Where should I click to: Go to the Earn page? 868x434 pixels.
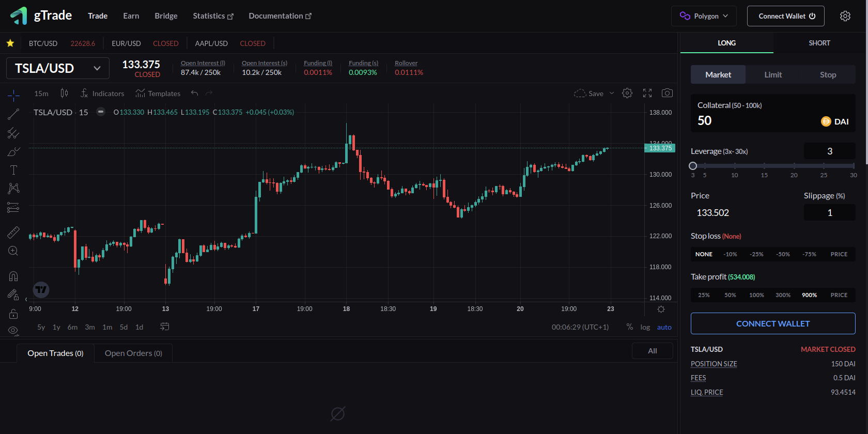131,16
